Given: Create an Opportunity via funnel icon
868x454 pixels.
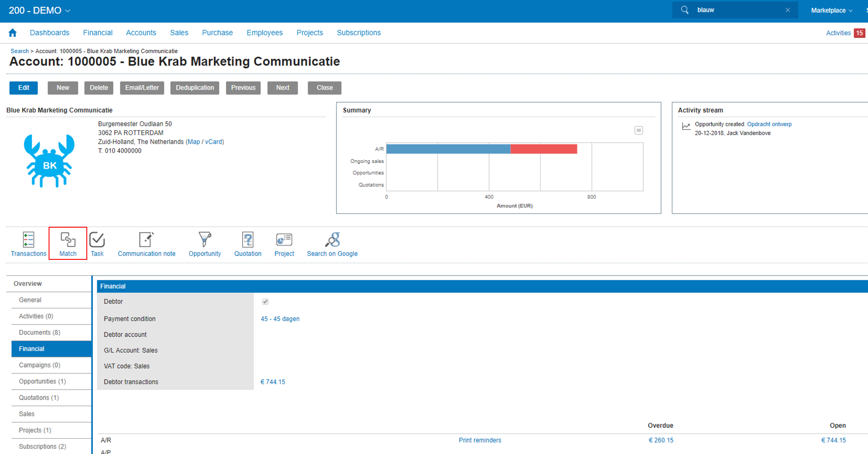Looking at the screenshot, I should click(x=204, y=240).
